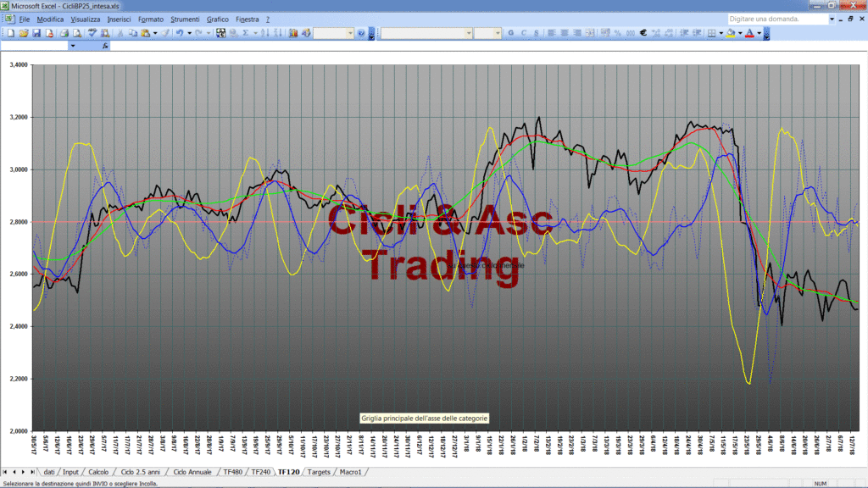Viewport: 868px width, 488px height.
Task: Click the New workbook icon
Action: point(10,33)
